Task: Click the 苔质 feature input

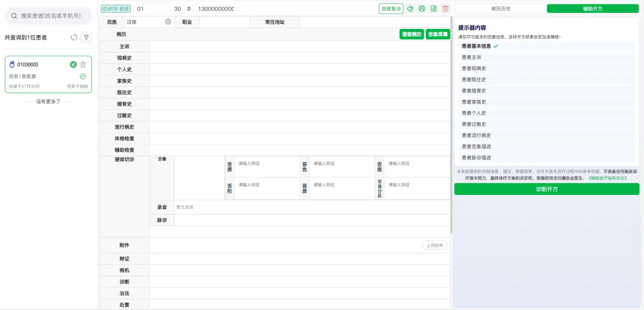Action: tap(342, 189)
